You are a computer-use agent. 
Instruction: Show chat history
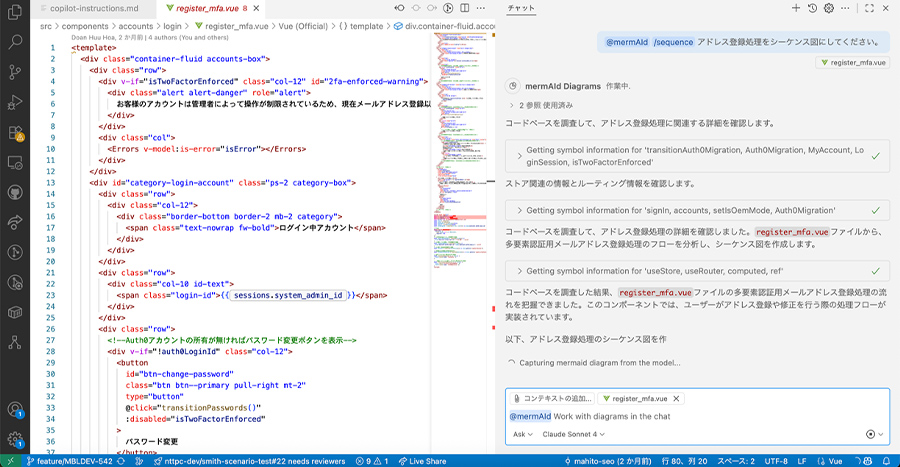point(813,8)
